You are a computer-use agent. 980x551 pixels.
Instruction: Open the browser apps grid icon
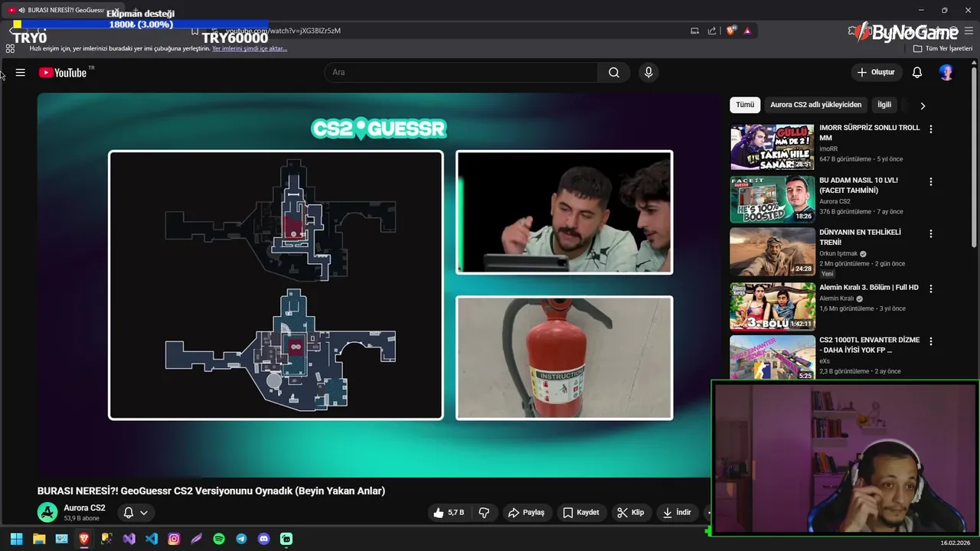click(x=10, y=48)
